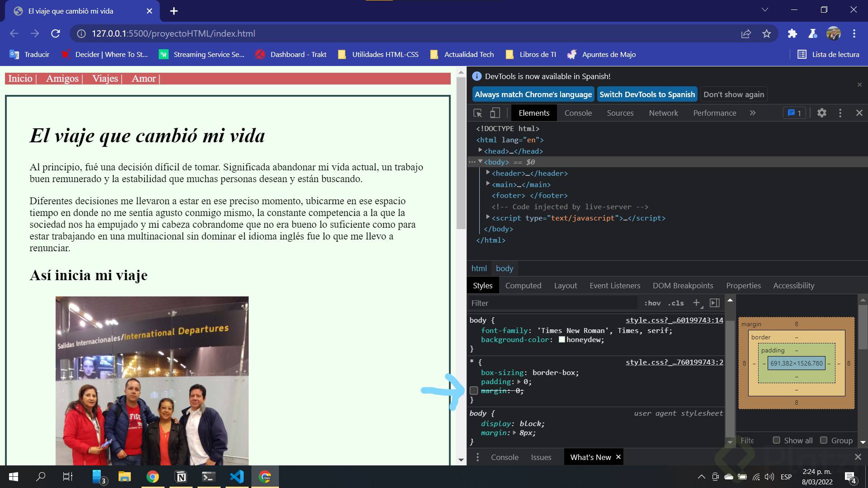Viewport: 868px width, 488px height.
Task: Open a new browser tab
Action: coord(174,11)
